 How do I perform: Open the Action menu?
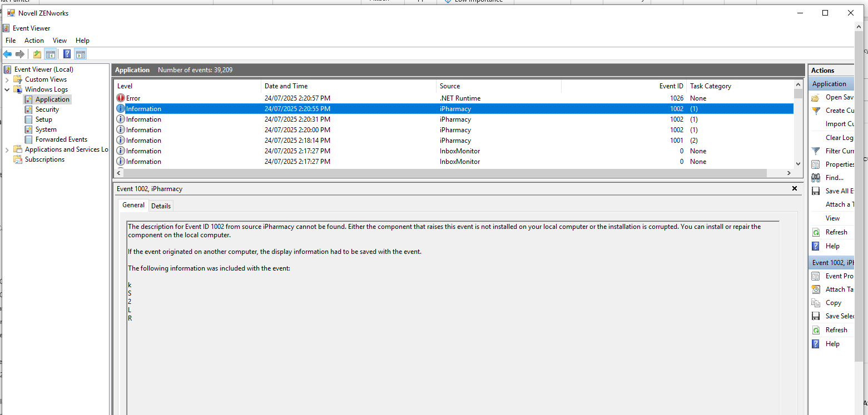tap(34, 41)
